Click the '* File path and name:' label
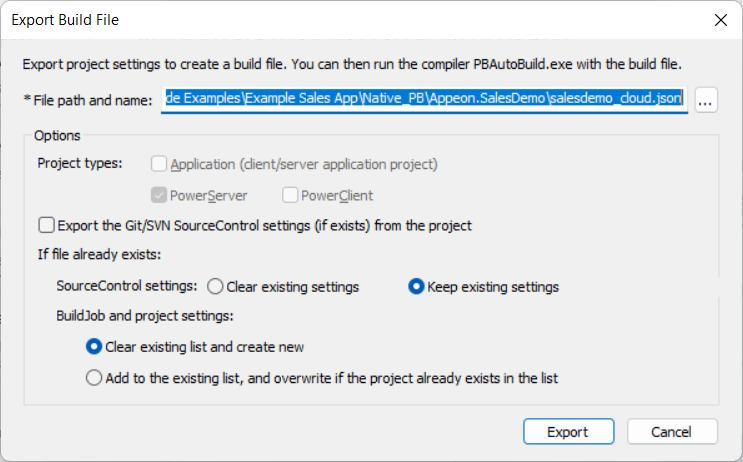The height and width of the screenshot is (462, 743). point(87,100)
